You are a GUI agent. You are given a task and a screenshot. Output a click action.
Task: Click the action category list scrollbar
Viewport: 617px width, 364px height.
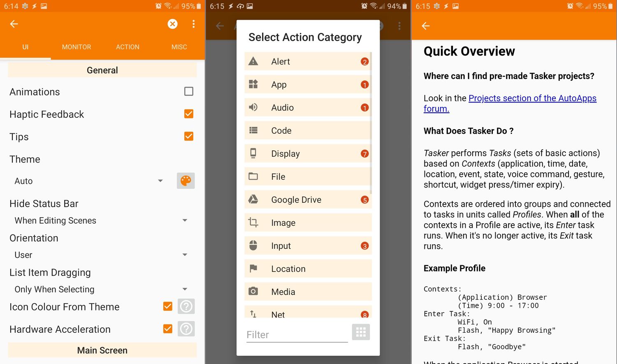pos(371,123)
